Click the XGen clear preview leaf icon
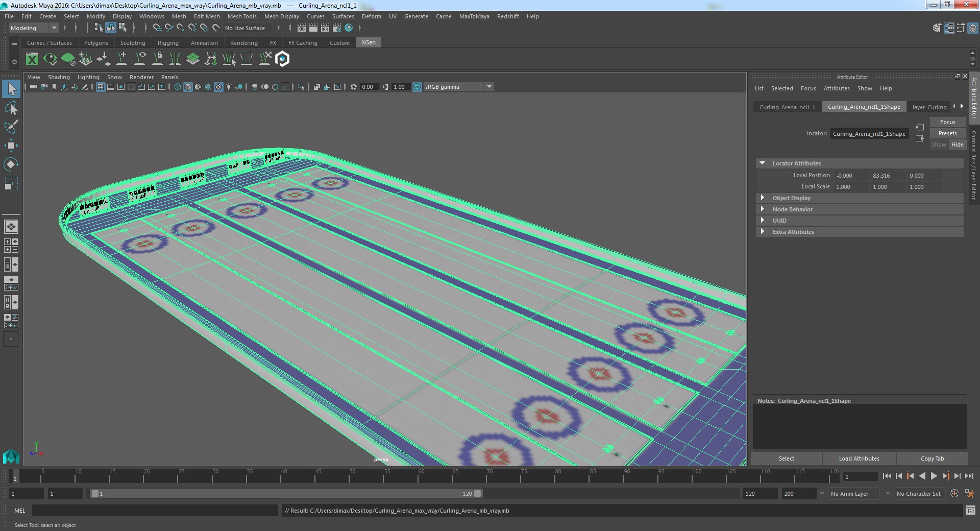 (x=68, y=59)
